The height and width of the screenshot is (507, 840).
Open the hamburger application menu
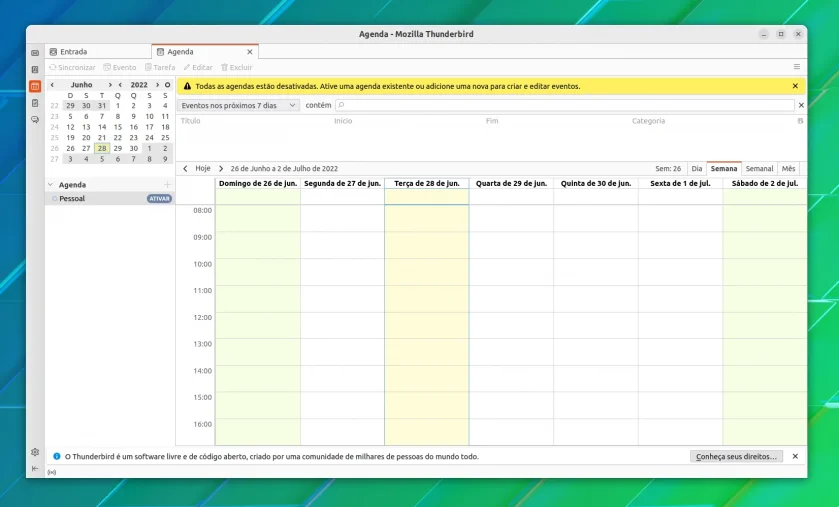[797, 67]
